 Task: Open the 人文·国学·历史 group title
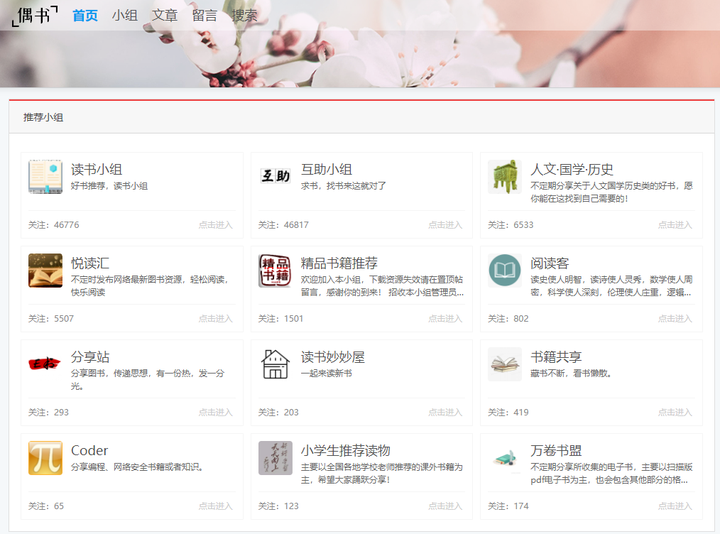(572, 169)
